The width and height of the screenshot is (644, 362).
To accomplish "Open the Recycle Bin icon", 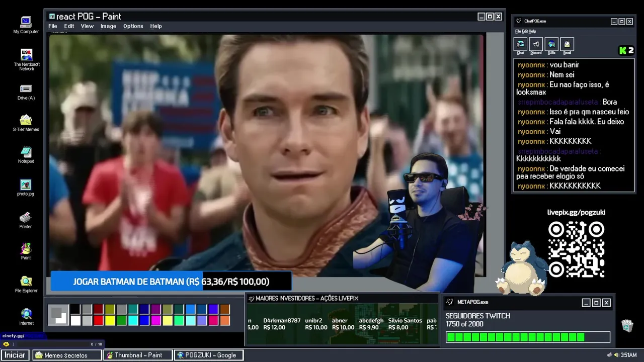I will 627,326.
